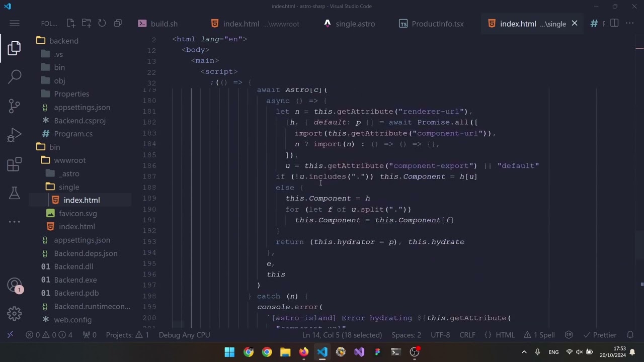Collapse the single folder

click(x=69, y=187)
